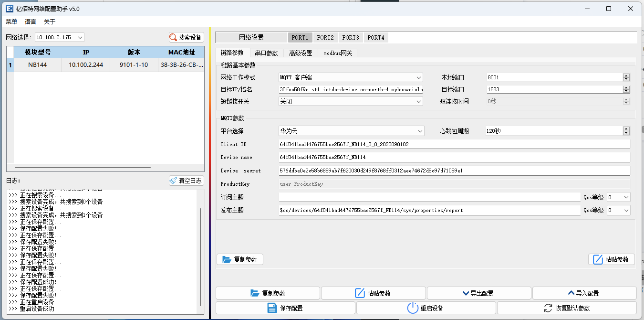The height and width of the screenshot is (320, 644).
Task: Switch to the PORT2 tab
Action: click(x=325, y=37)
